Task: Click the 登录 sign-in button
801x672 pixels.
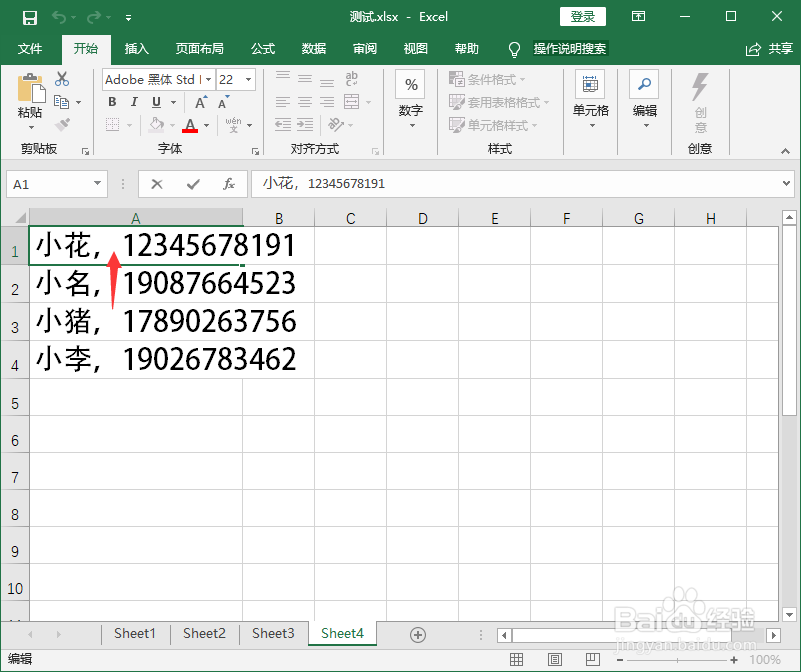Action: [x=582, y=16]
